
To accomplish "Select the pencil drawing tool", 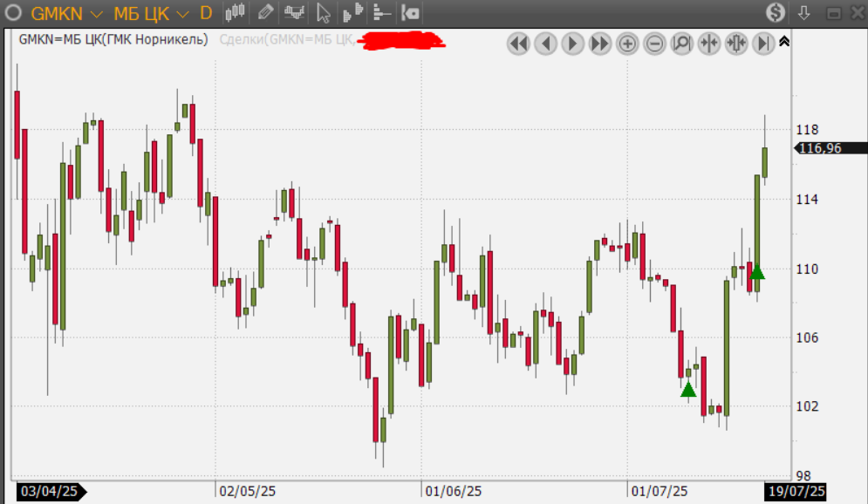I will click(265, 13).
